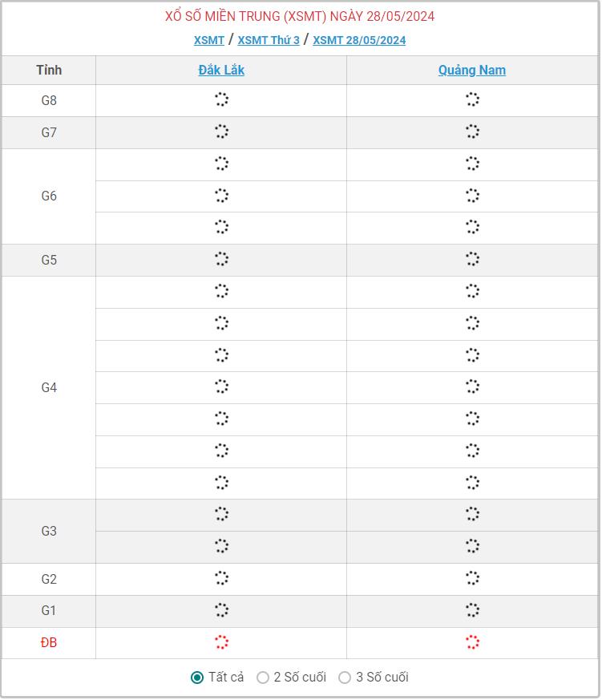This screenshot has height=700, width=602.
Task: Open the XSMT breadcrumb link
Action: point(209,40)
